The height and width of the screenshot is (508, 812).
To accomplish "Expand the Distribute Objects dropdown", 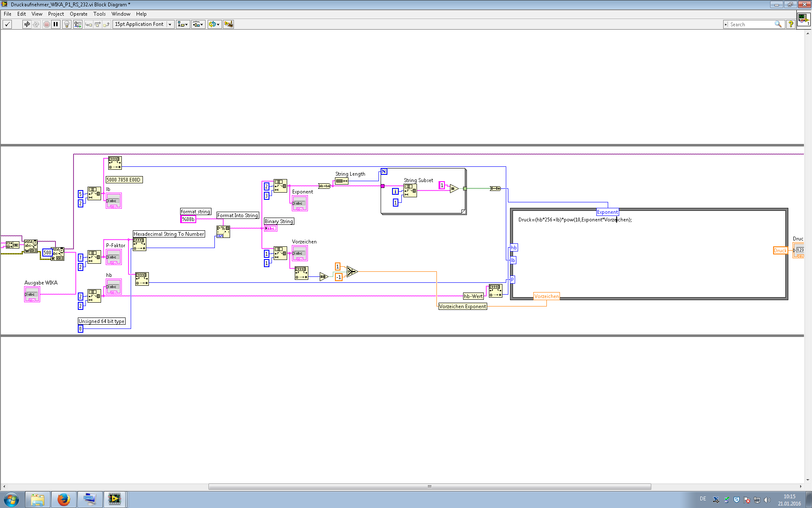I will (198, 24).
